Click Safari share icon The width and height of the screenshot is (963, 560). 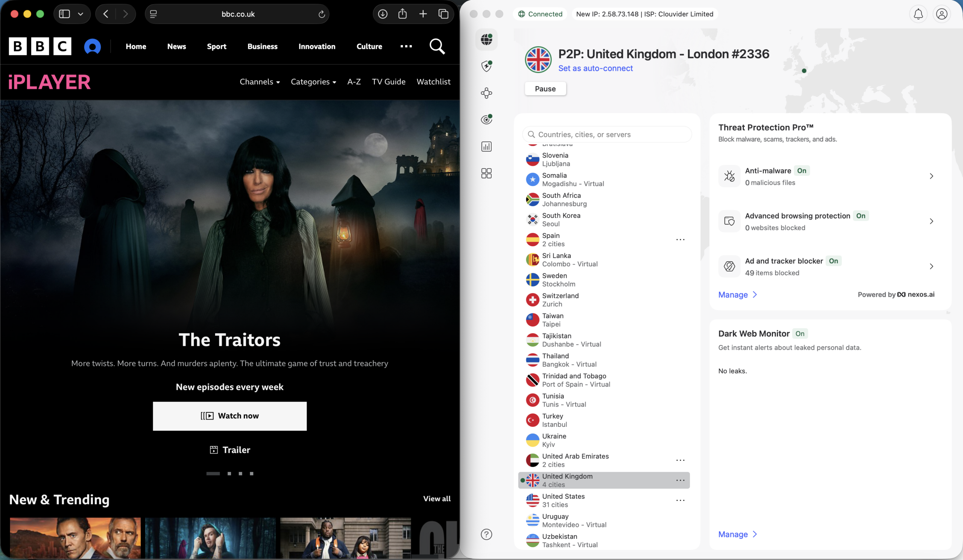click(x=403, y=14)
